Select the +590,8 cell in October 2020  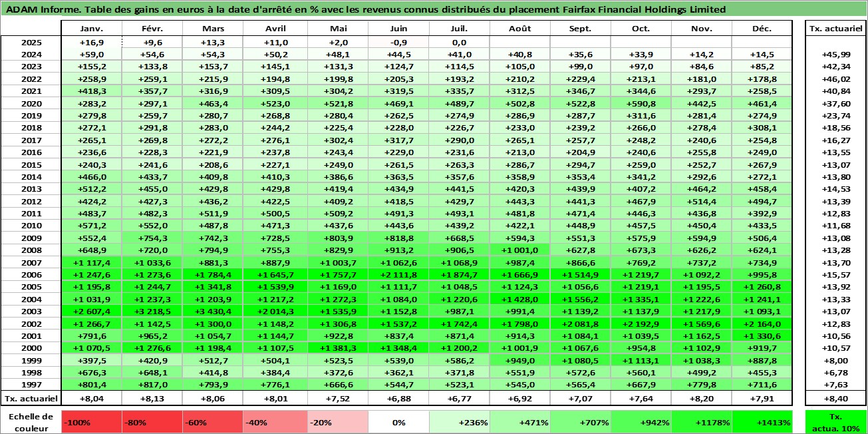click(x=641, y=103)
